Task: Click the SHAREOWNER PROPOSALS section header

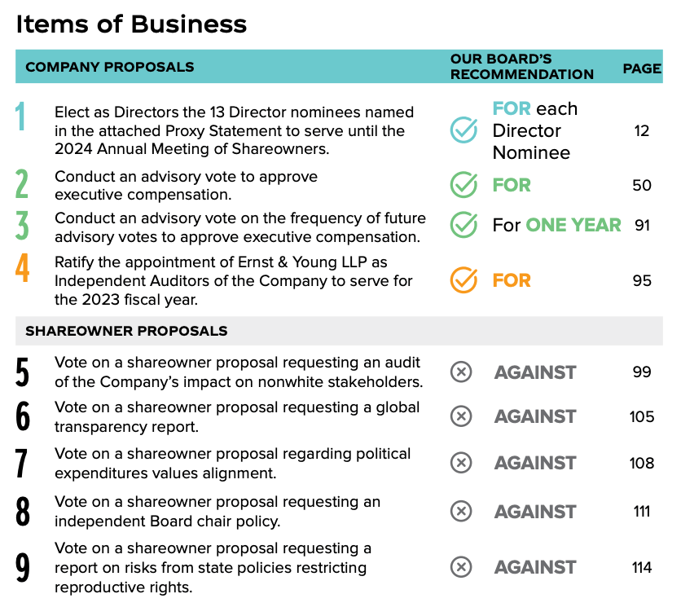Action: pyautogui.click(x=126, y=331)
